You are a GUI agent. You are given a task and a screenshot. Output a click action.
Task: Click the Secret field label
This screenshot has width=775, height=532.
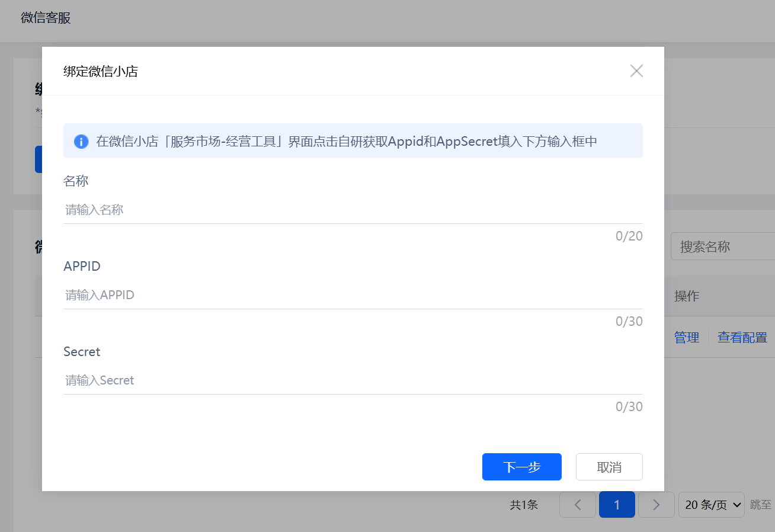click(x=82, y=352)
